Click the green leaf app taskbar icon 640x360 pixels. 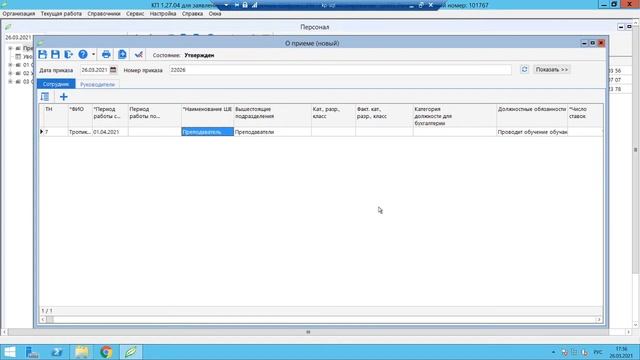coord(131,352)
